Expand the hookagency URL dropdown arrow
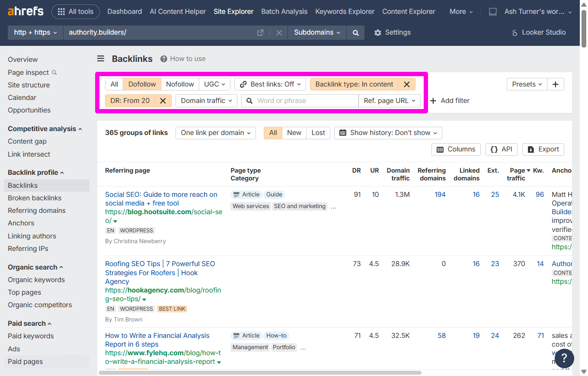588x376 pixels. click(144, 300)
